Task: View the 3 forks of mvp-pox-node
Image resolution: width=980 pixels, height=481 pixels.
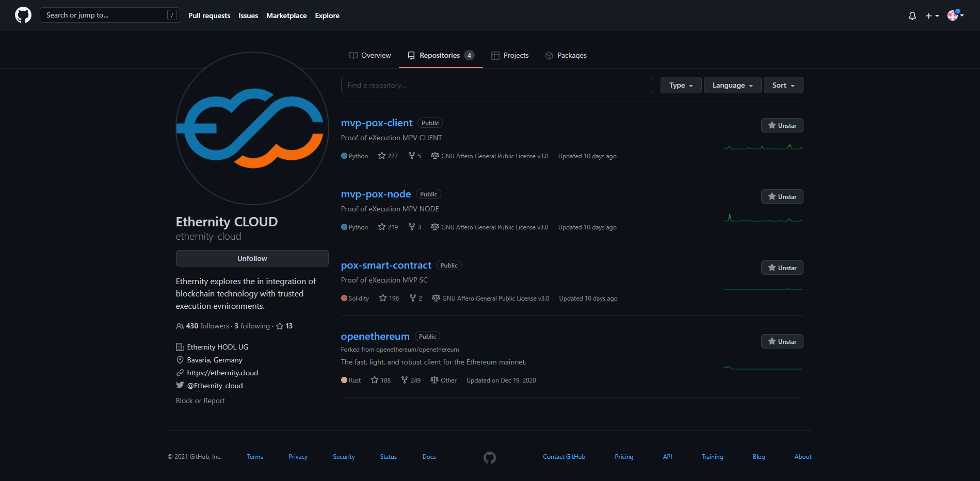Action: [x=414, y=227]
